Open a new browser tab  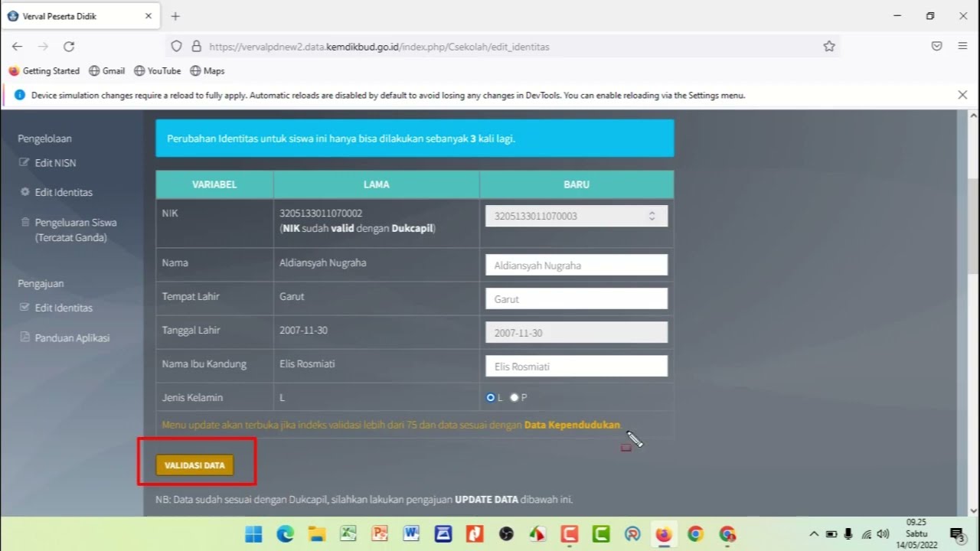[175, 16]
